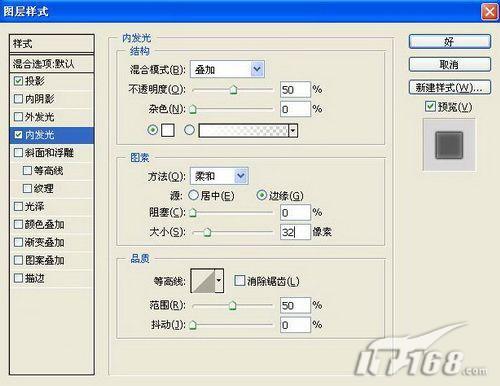This screenshot has height=386, width=500.
Task: Click the 不透明度 value field showing 50
Action: coord(295,89)
